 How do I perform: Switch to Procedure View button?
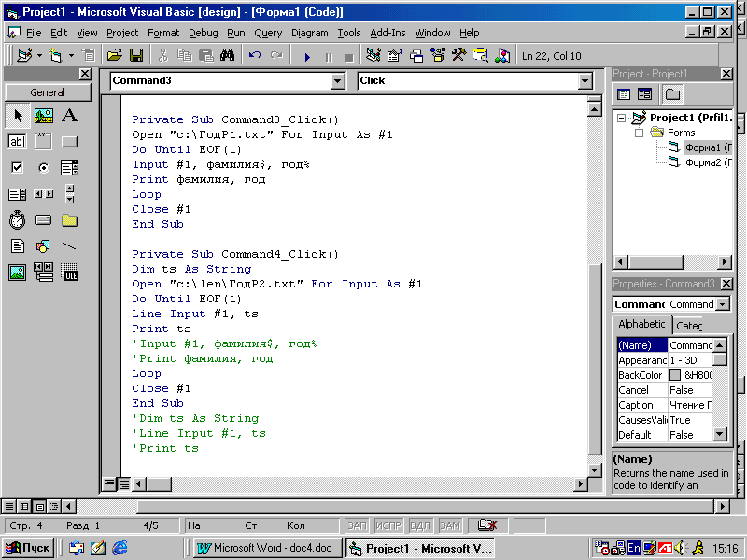coord(109,483)
